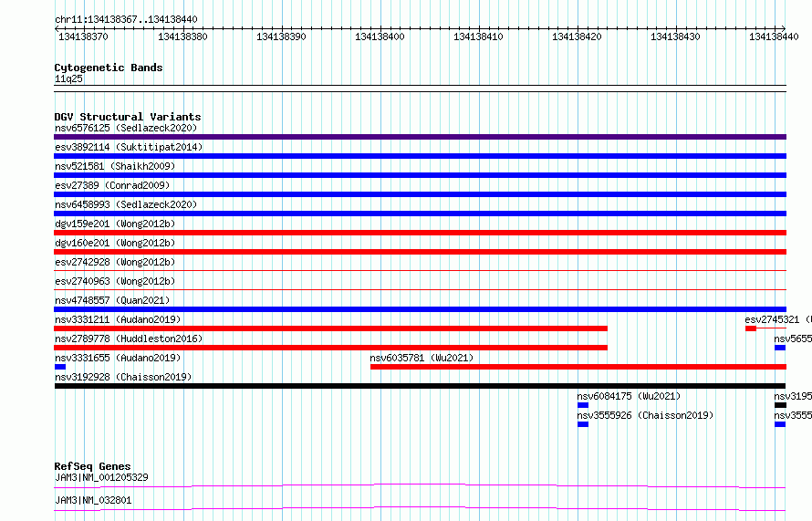Viewport: 812px width, 521px height.
Task: Click the red nsv3331211 variant bar
Action: [331, 328]
